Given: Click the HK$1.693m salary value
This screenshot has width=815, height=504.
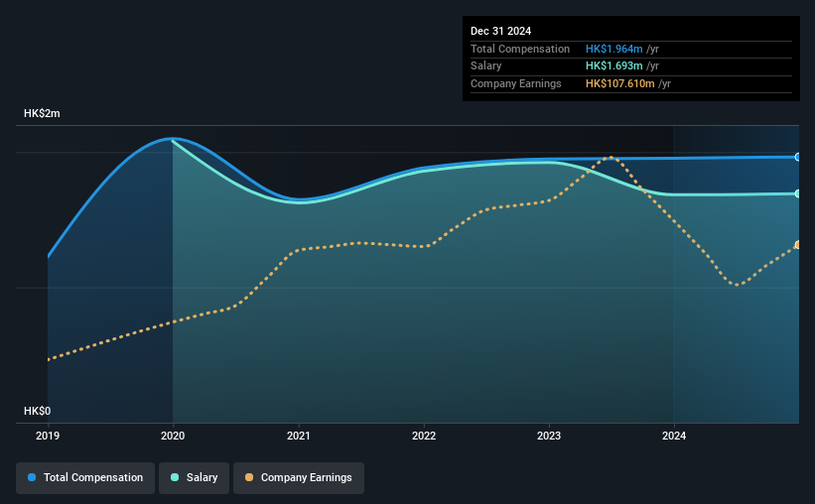Looking at the screenshot, I should tap(613, 66).
